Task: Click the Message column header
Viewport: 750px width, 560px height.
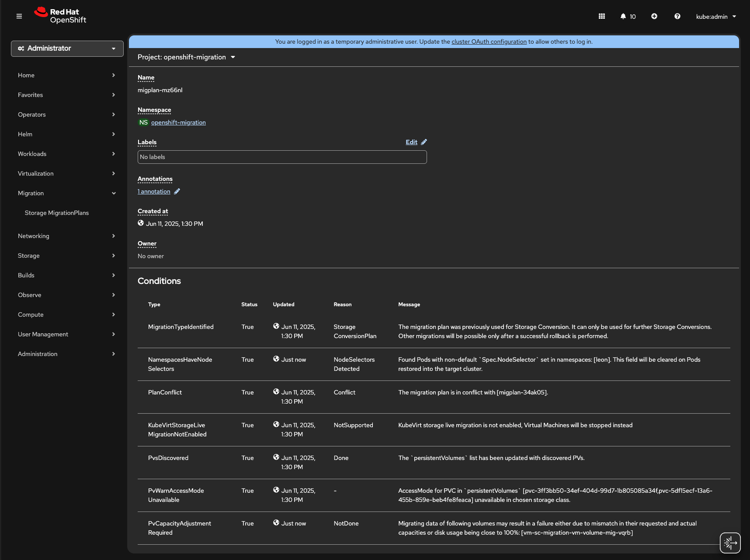Action: click(x=409, y=304)
